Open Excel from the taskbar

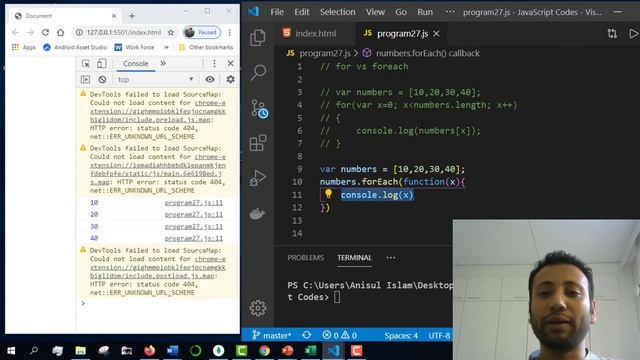pos(311,351)
